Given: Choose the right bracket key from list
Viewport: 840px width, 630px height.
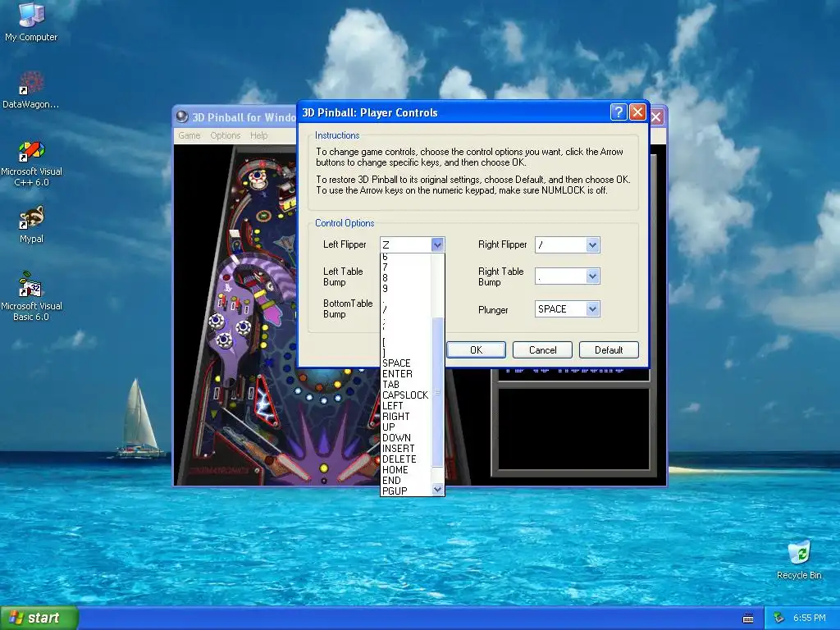Looking at the screenshot, I should click(x=405, y=353).
